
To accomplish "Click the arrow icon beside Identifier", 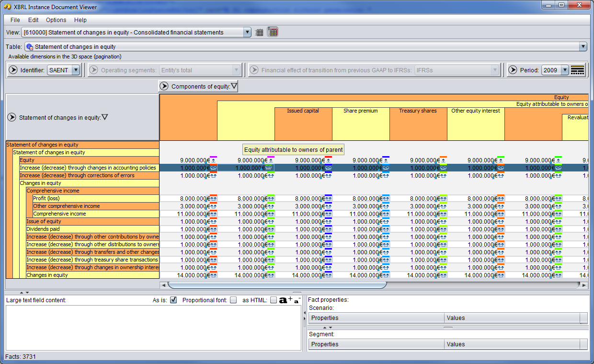I will [13, 70].
